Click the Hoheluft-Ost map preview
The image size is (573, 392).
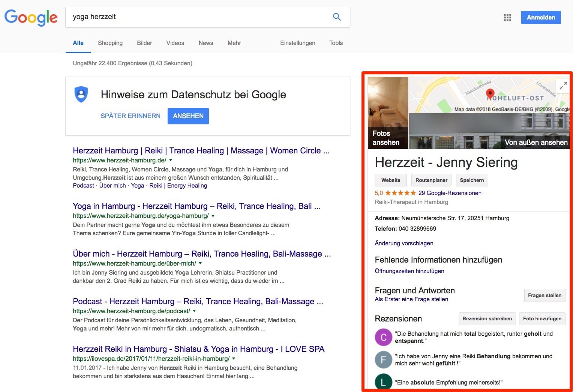(x=489, y=95)
